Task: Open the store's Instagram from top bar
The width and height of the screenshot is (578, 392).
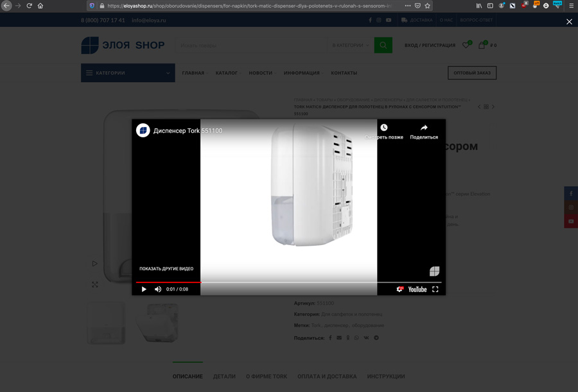Action: pyautogui.click(x=378, y=19)
